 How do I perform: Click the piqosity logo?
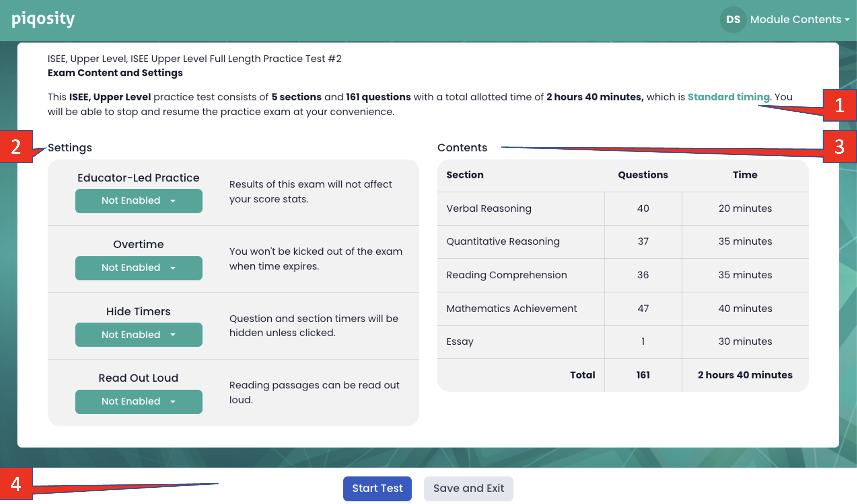[x=43, y=19]
